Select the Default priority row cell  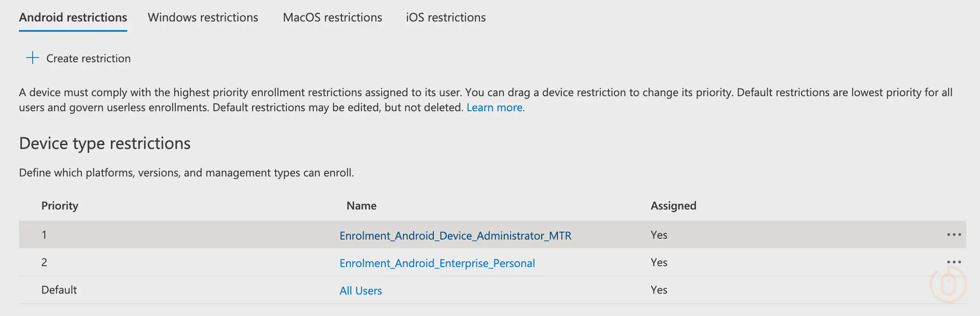[59, 290]
